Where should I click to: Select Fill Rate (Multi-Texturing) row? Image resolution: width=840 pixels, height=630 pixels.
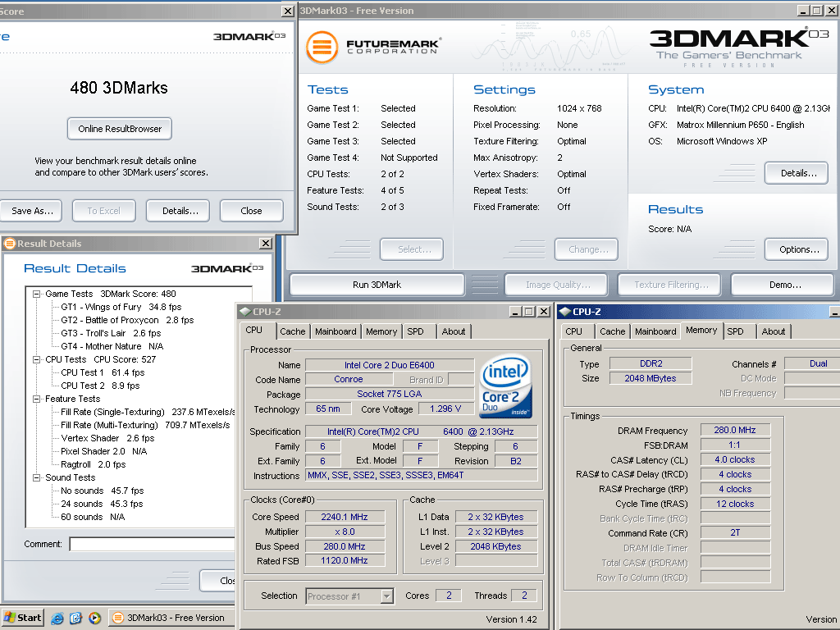pyautogui.click(x=145, y=425)
